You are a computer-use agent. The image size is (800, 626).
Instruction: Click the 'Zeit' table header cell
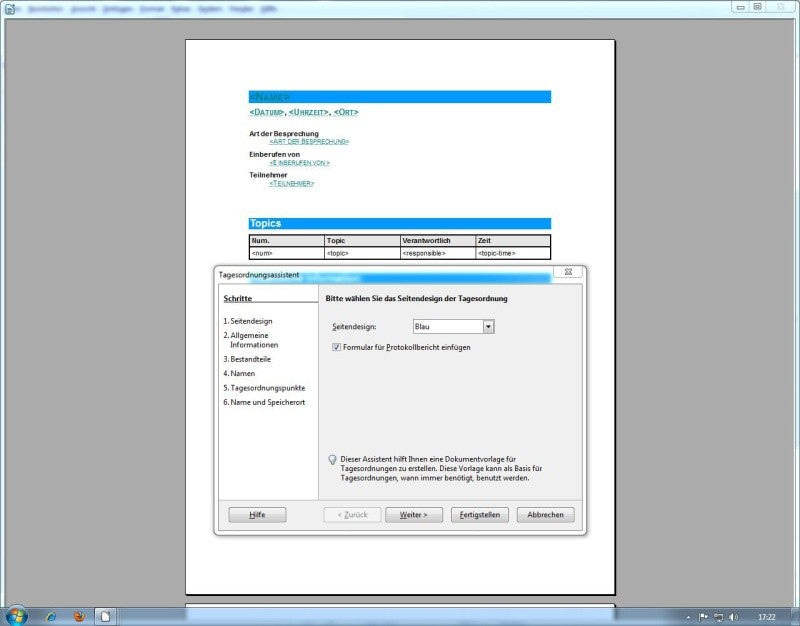point(513,241)
